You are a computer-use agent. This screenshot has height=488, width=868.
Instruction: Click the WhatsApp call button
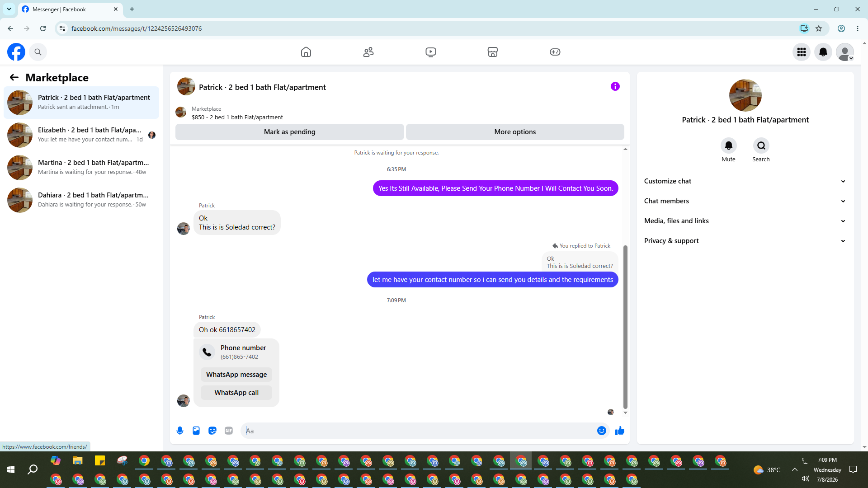pyautogui.click(x=236, y=393)
